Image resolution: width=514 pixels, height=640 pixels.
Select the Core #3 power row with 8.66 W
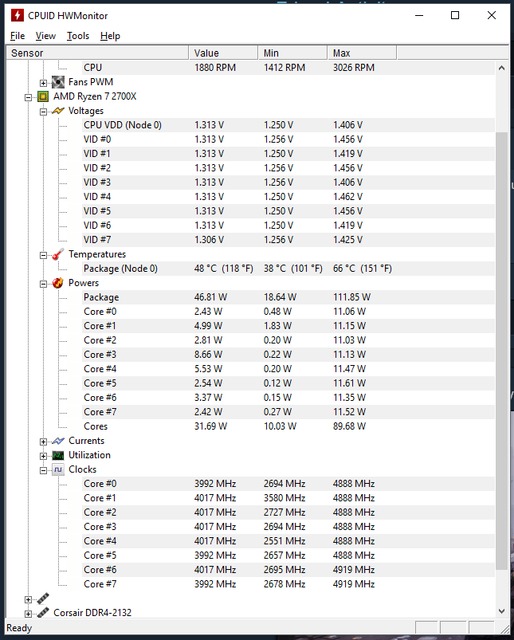[288, 355]
